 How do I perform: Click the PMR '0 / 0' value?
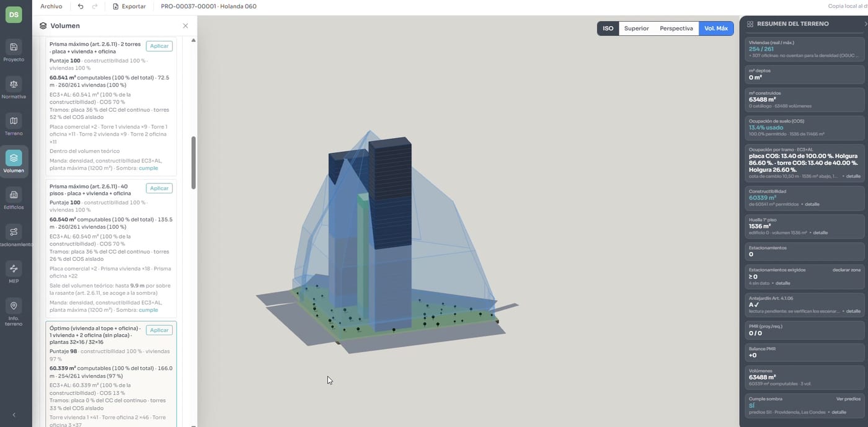[x=755, y=333]
